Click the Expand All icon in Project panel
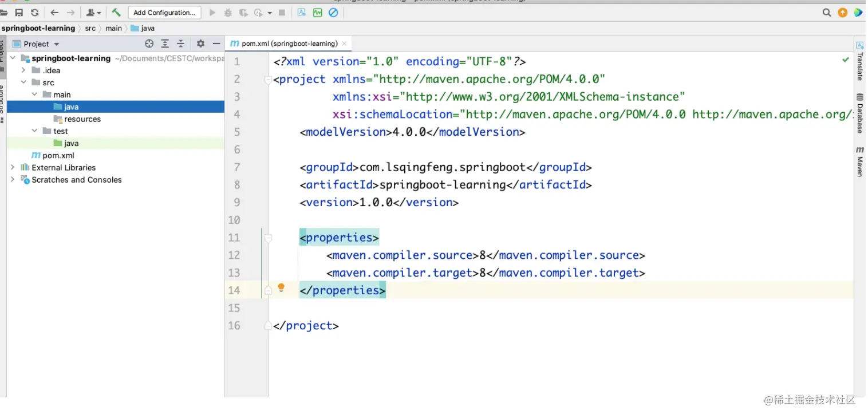This screenshot has width=868, height=418. pos(165,44)
